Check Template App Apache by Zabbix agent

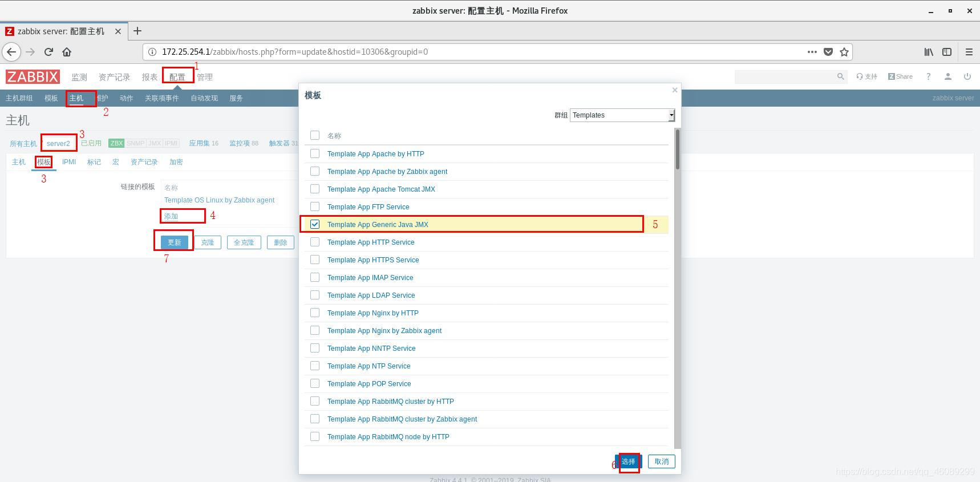[315, 171]
